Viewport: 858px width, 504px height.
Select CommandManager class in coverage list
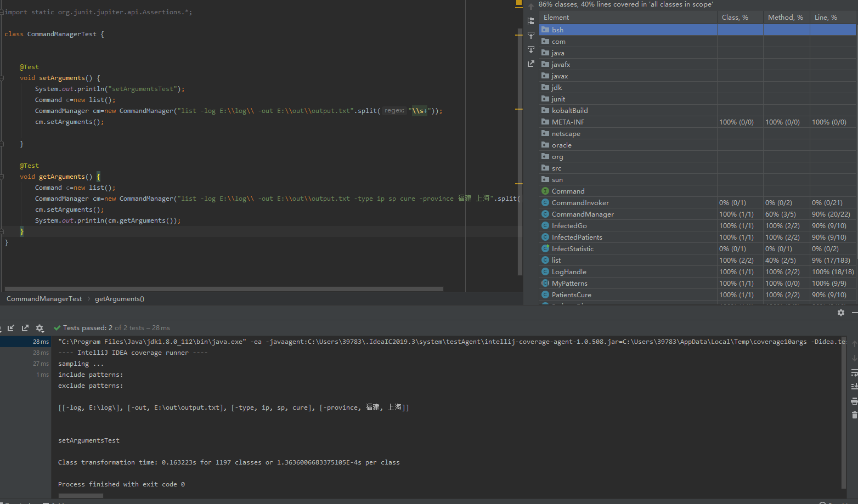(x=583, y=214)
